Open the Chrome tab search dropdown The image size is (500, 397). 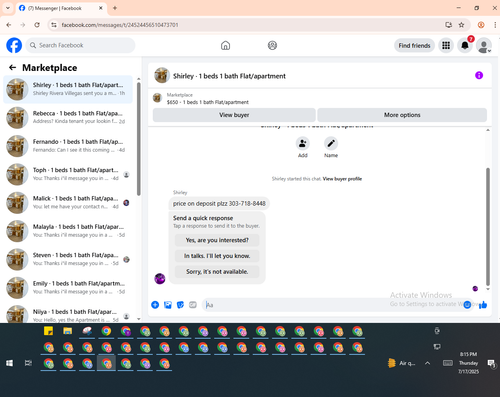[x=8, y=8]
